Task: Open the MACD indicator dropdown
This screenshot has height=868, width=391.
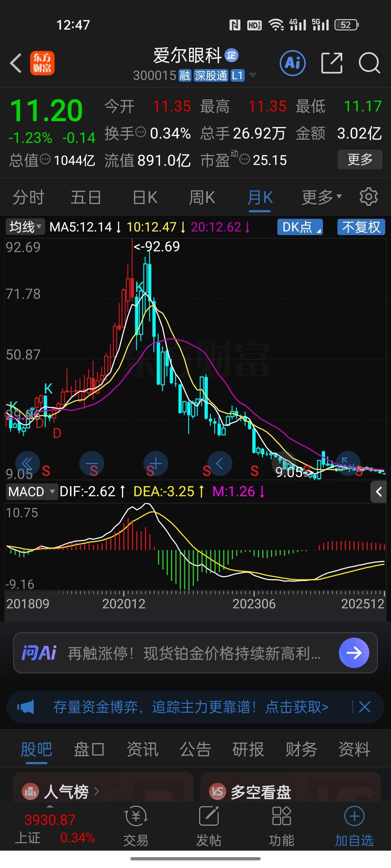Action: pyautogui.click(x=31, y=492)
